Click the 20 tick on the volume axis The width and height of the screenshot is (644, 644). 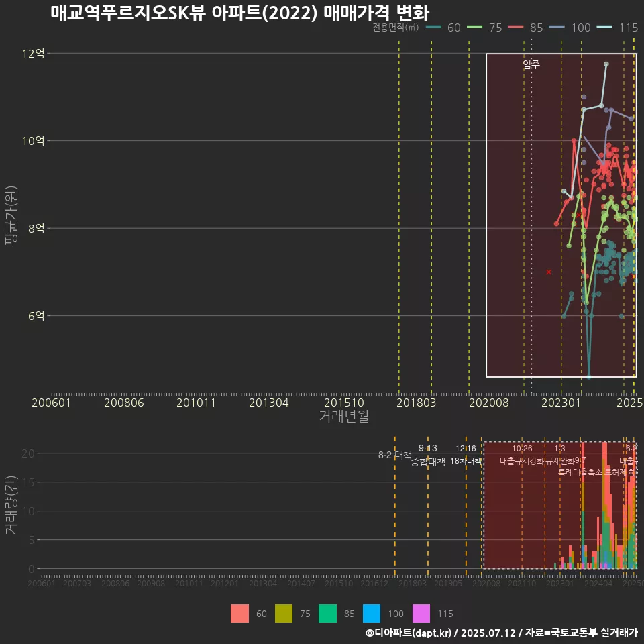(x=28, y=453)
